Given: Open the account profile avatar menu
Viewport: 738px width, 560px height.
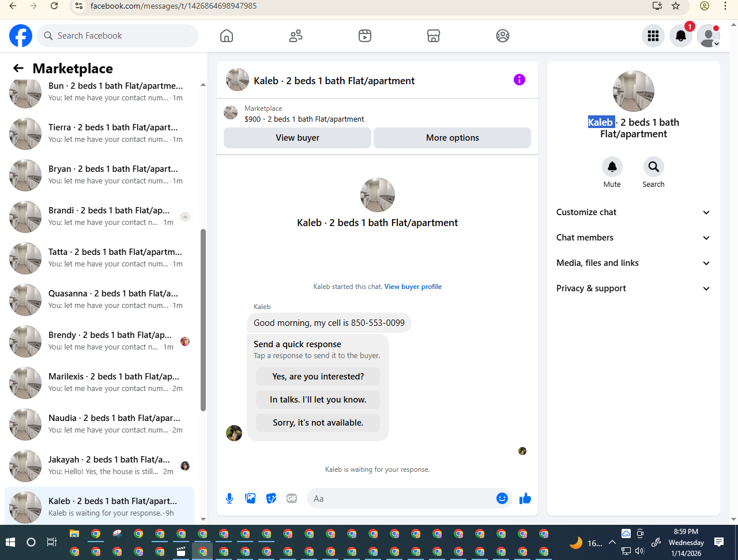Looking at the screenshot, I should [x=709, y=36].
